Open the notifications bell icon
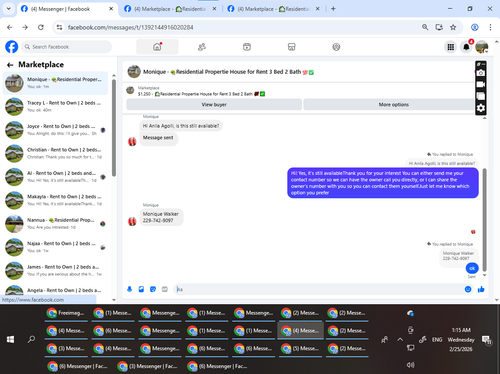This screenshot has width=500, height=374. [466, 47]
